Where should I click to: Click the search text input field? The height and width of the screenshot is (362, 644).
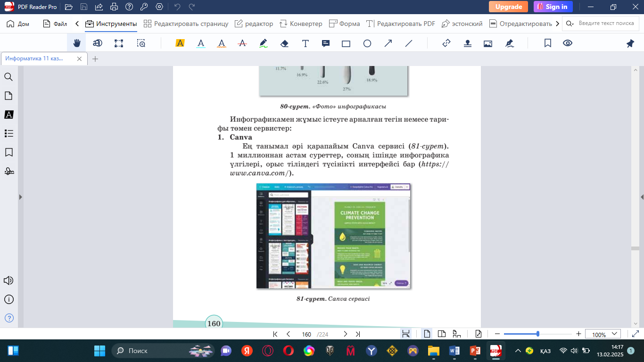pyautogui.click(x=606, y=24)
